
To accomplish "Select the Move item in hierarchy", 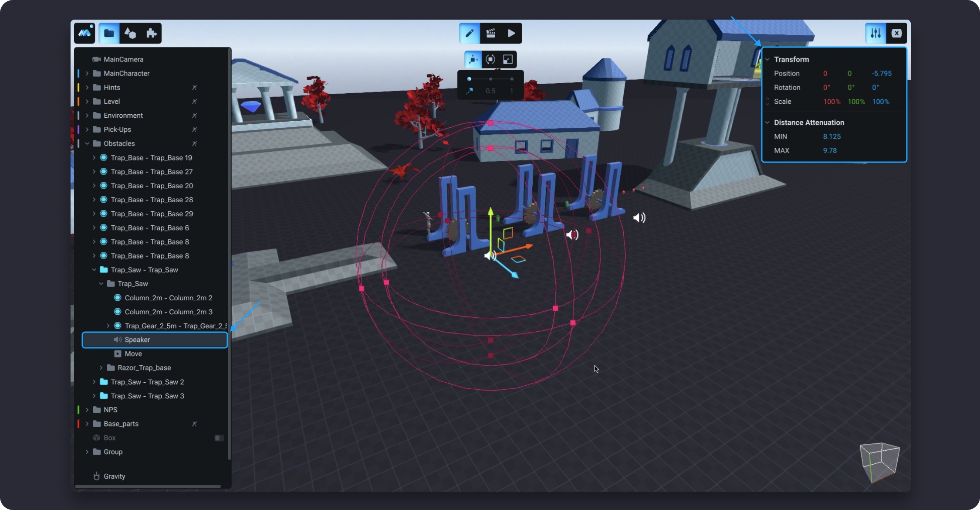I will point(133,354).
